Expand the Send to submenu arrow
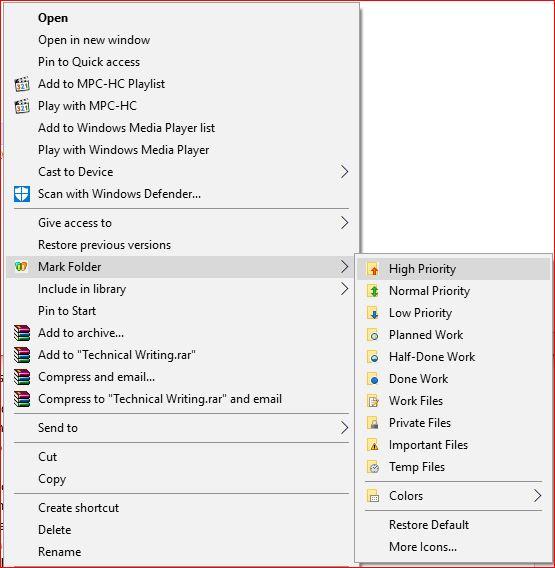This screenshot has height=568, width=555. pos(344,428)
